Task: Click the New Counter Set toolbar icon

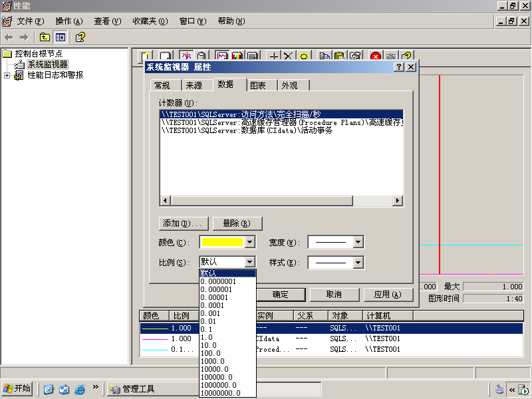Action: coord(145,56)
